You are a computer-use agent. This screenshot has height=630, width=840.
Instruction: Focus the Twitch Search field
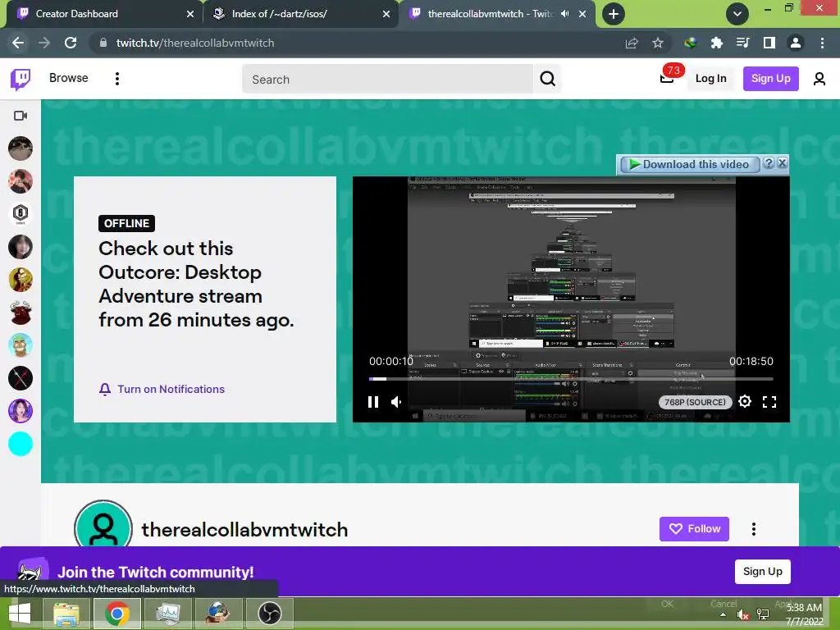tap(388, 80)
